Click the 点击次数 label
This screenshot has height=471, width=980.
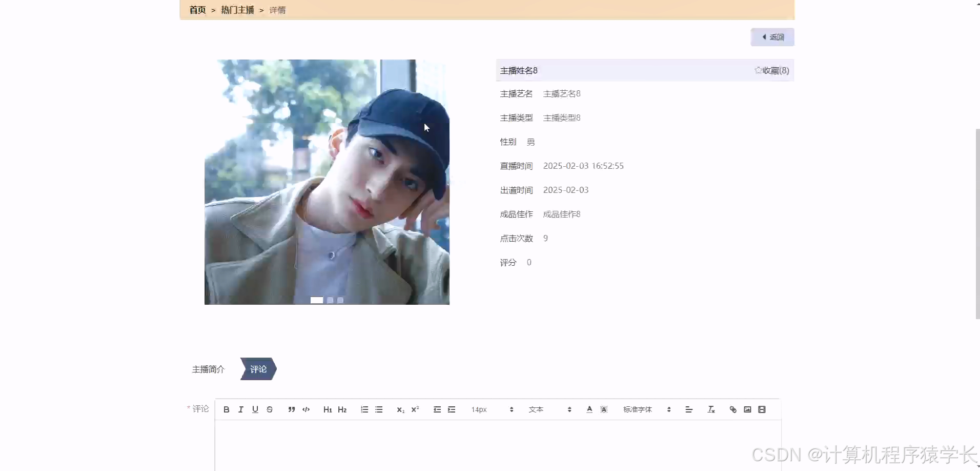517,238
